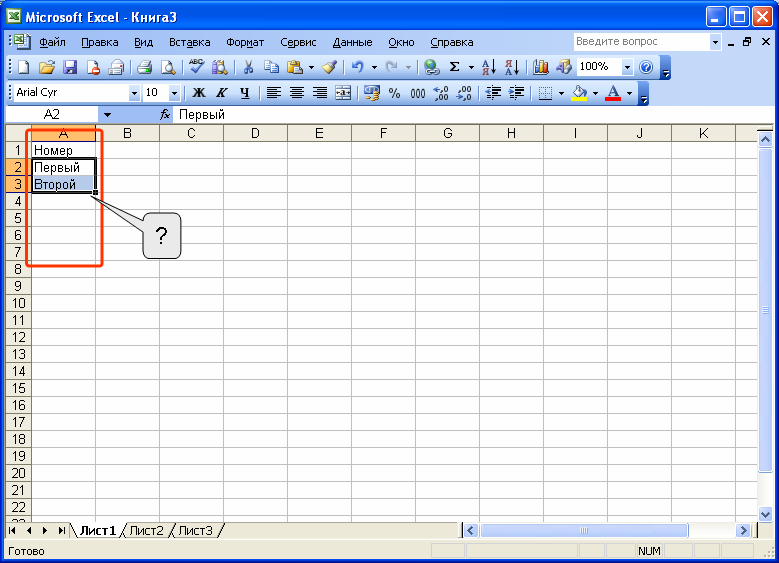This screenshot has width=779, height=563.
Task: Click cell A3 containing Второй
Action: tap(63, 184)
